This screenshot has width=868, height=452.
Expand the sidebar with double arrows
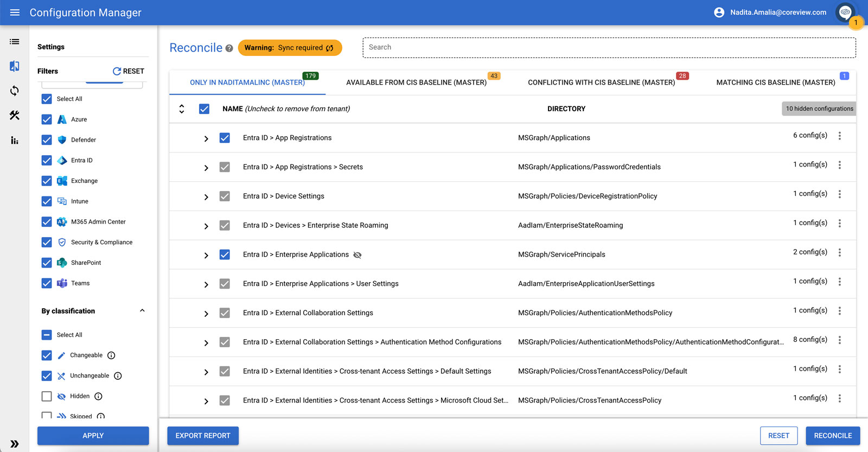click(x=15, y=444)
